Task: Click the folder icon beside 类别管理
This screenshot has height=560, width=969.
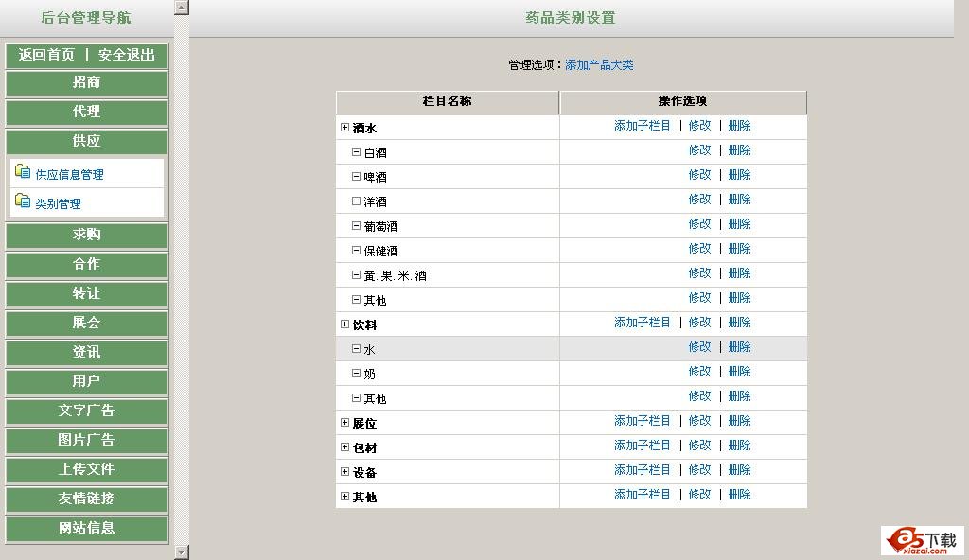Action: [23, 201]
